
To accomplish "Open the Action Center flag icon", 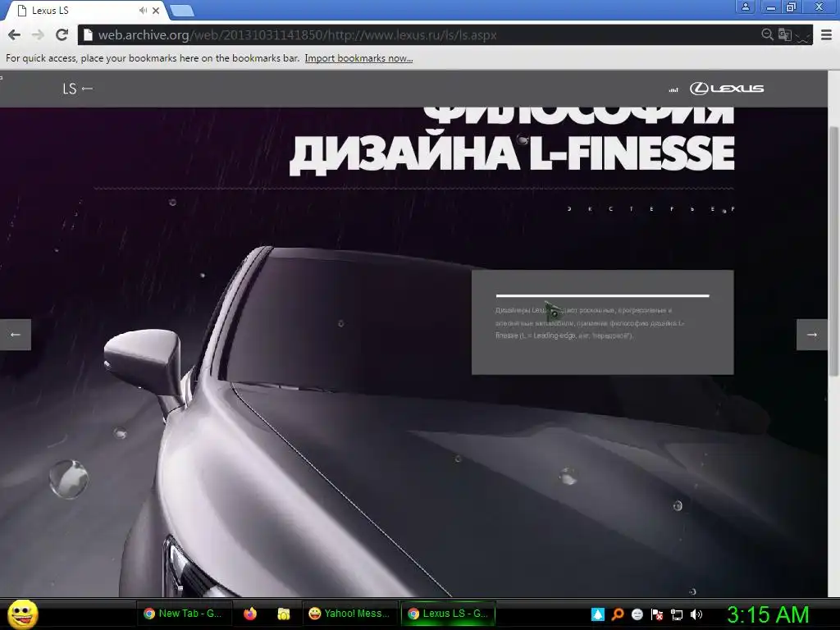I will click(657, 614).
